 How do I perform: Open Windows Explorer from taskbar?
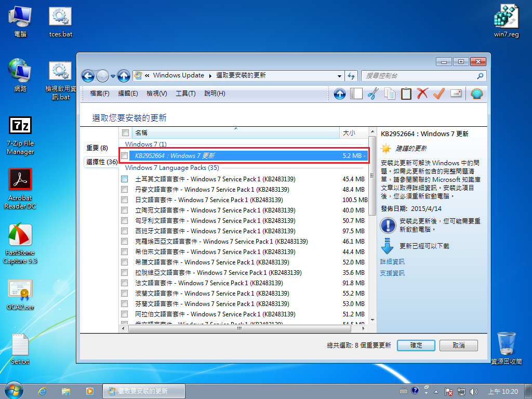pos(66,391)
